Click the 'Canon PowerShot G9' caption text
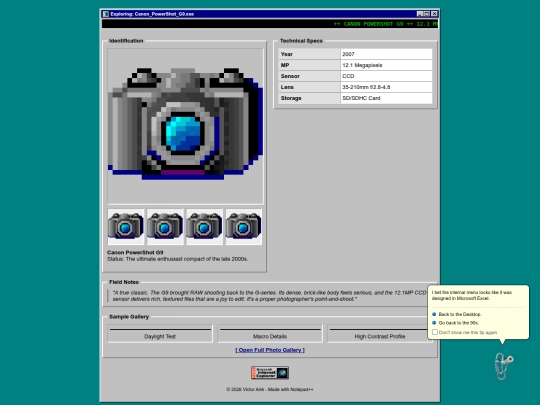This screenshot has width=540, height=405. click(x=135, y=252)
